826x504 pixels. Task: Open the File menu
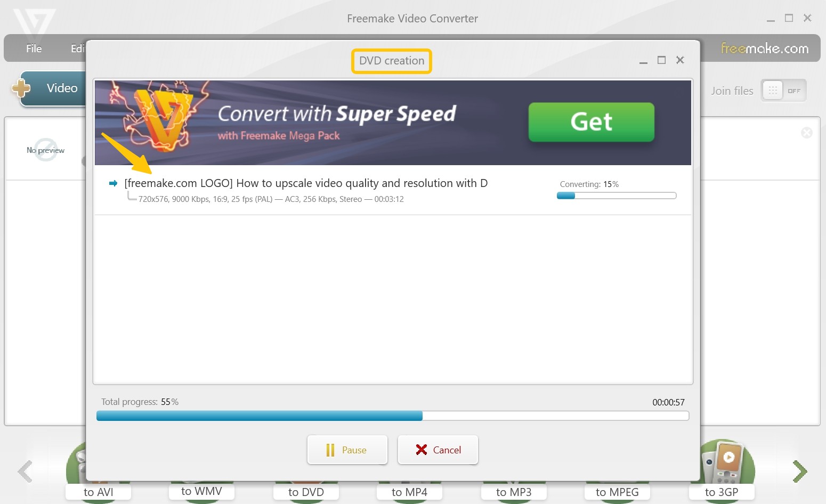click(x=33, y=48)
